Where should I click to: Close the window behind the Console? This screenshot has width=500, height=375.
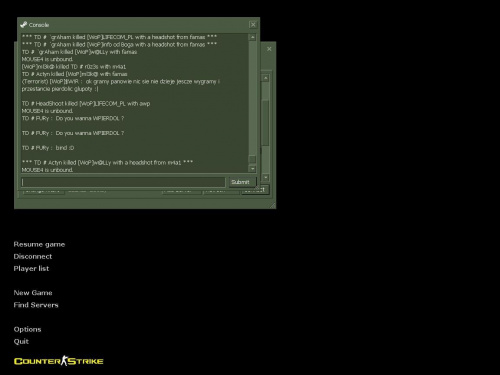pyautogui.click(x=269, y=49)
